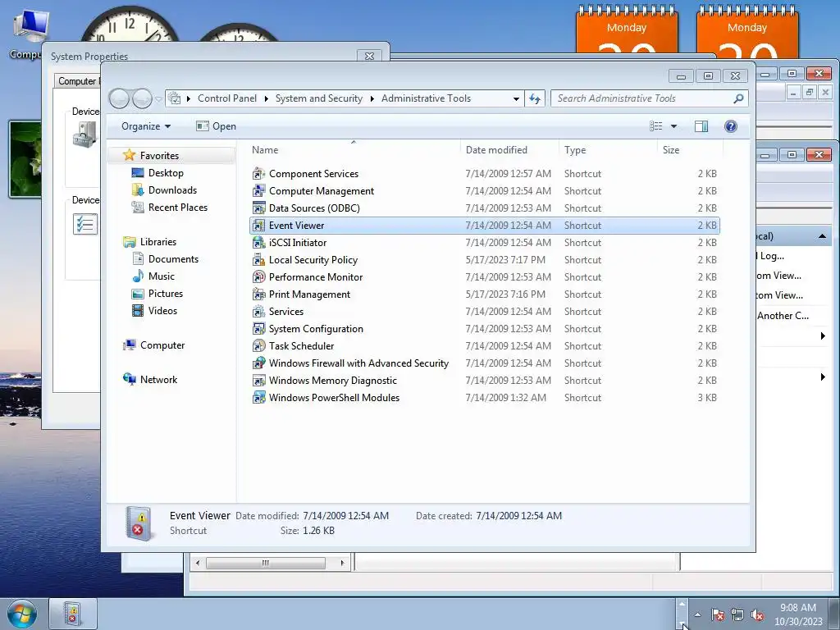This screenshot has height=630, width=840.
Task: Open Documents library in navigation pane
Action: point(173,259)
